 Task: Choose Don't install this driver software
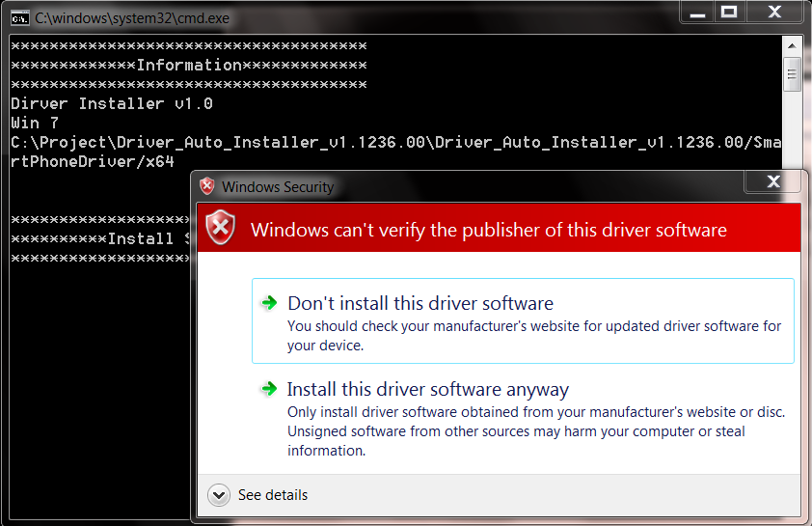click(420, 303)
